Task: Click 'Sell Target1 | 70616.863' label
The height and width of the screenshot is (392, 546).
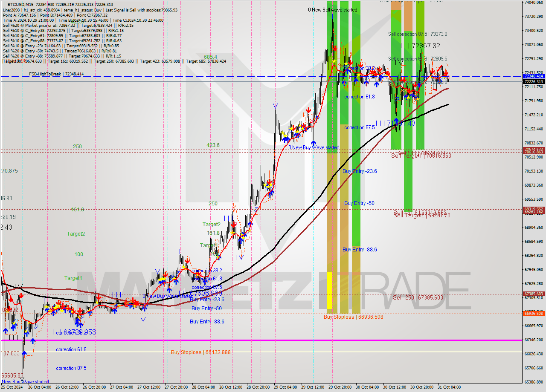Action: pos(421,156)
